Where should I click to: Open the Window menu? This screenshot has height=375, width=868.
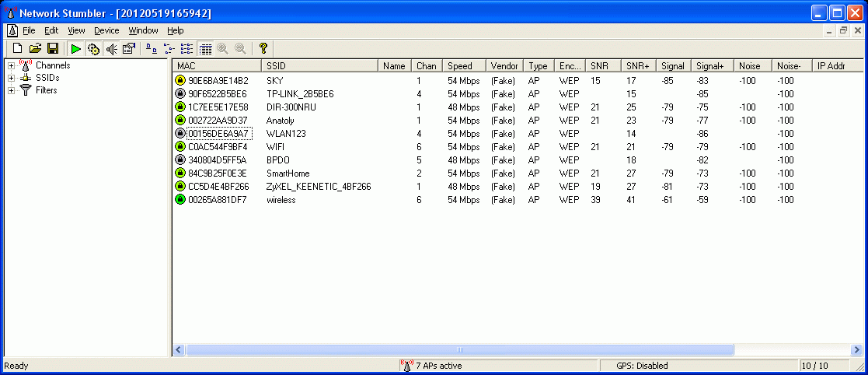(144, 30)
